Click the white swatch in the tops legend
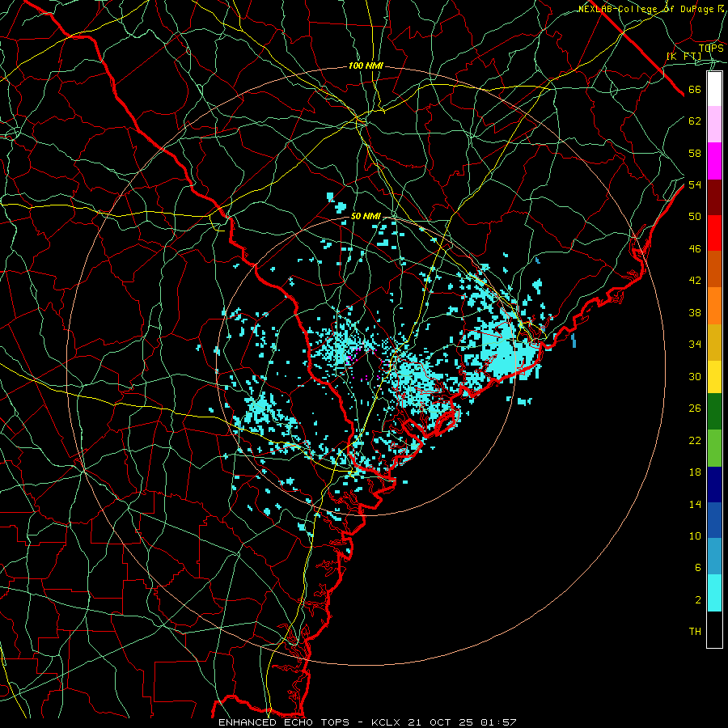Image resolution: width=728 pixels, height=728 pixels. (714, 89)
